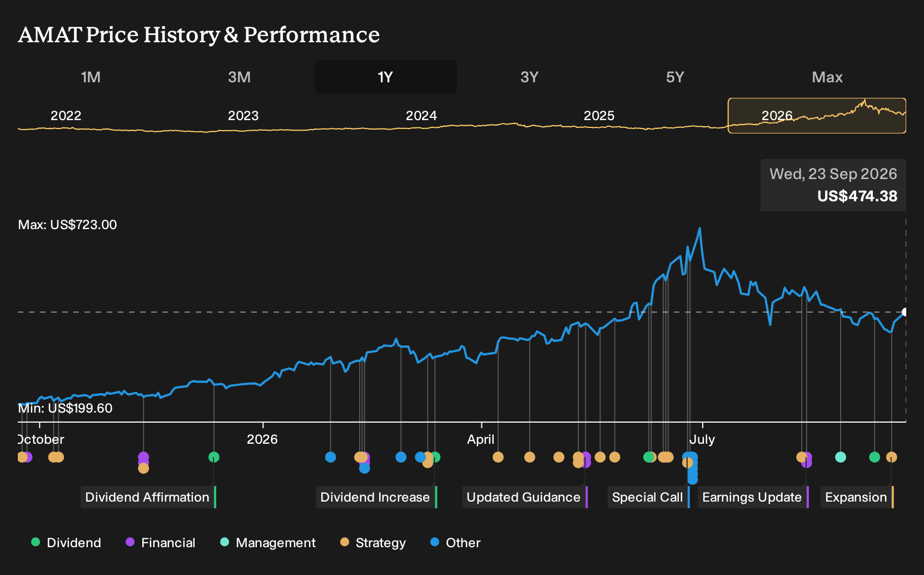Click the Min: US$199.60 label
The width and height of the screenshot is (924, 575).
(65, 408)
